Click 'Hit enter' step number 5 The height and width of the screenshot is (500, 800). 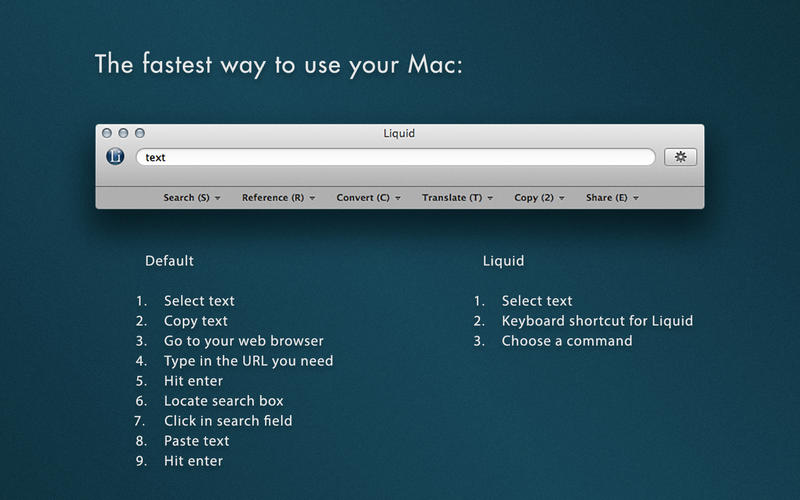point(193,381)
